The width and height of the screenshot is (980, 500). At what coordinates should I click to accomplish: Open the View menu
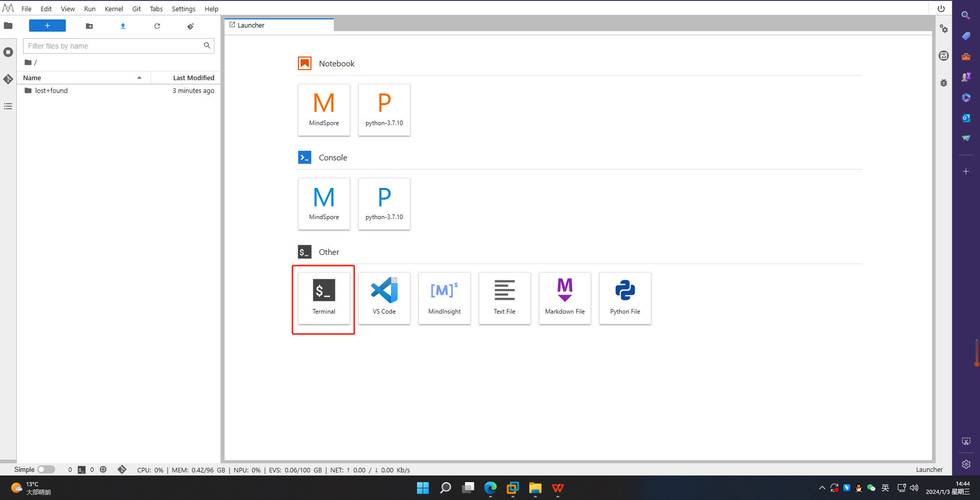[x=68, y=9]
